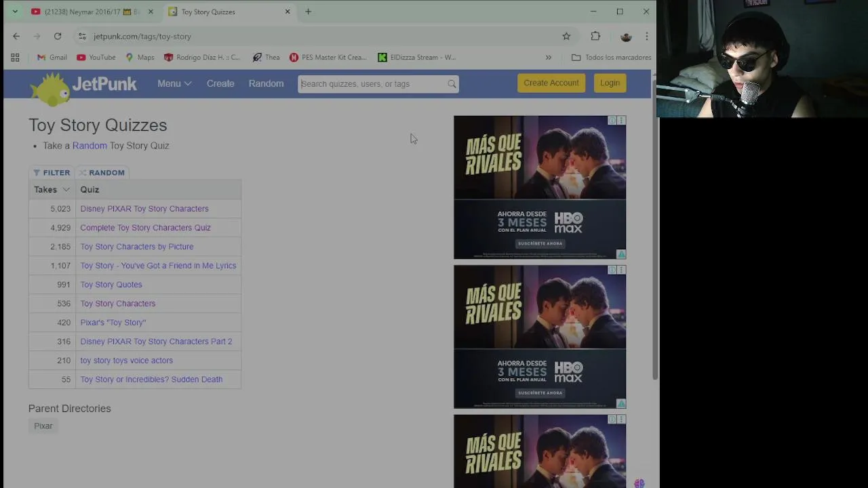The image size is (868, 488).
Task: Open the Rodrigo Díaz H. bookmark
Action: click(202, 58)
